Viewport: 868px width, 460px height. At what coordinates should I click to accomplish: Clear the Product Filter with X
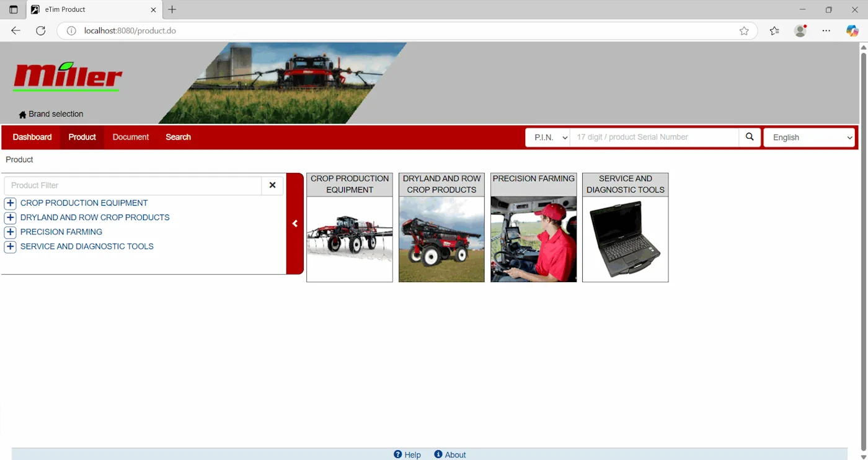pos(272,185)
